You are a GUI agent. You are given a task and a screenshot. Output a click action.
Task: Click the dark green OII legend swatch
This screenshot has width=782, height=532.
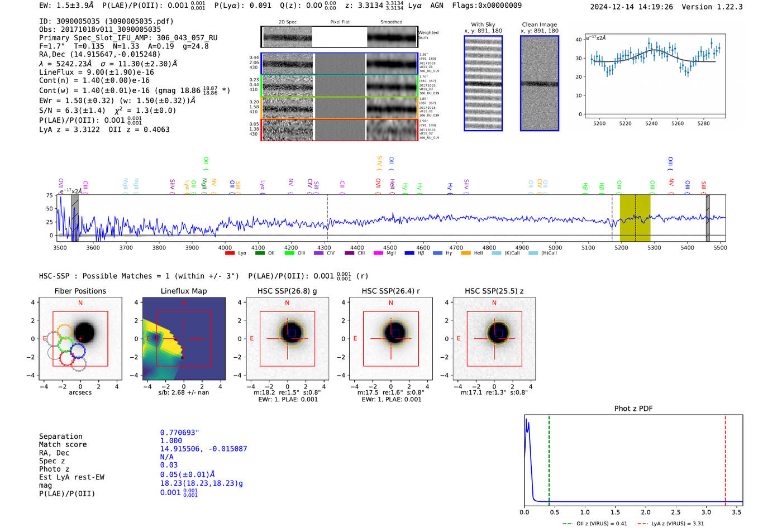260,253
